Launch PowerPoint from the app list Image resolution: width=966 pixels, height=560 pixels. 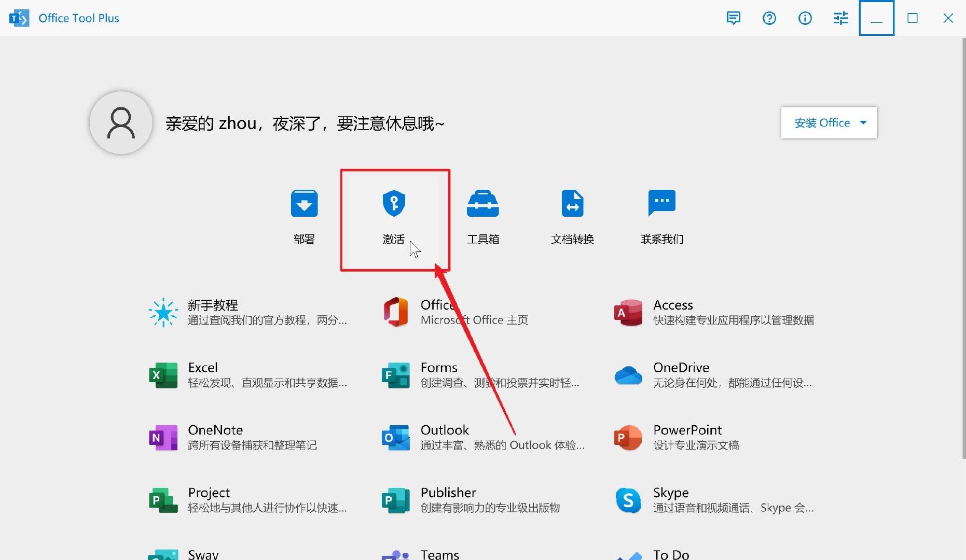677,437
